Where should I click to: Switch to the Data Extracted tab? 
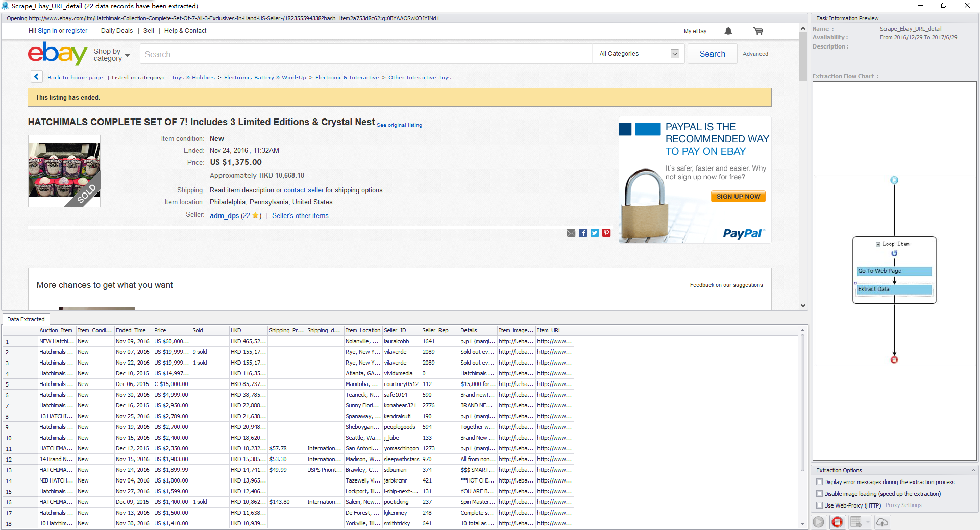pos(26,319)
